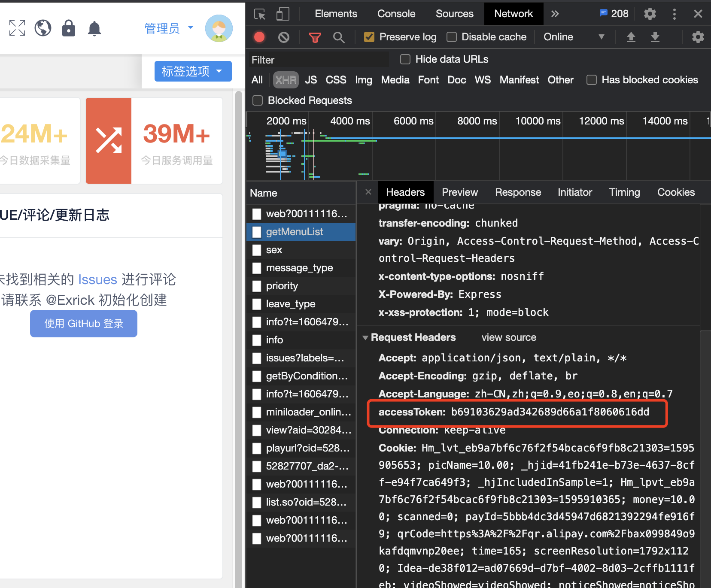Select the JS filter type
Viewport: 711px width, 588px height.
pos(311,80)
